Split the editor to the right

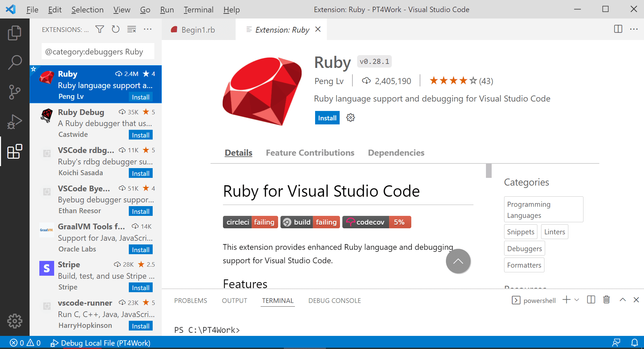pyautogui.click(x=618, y=29)
